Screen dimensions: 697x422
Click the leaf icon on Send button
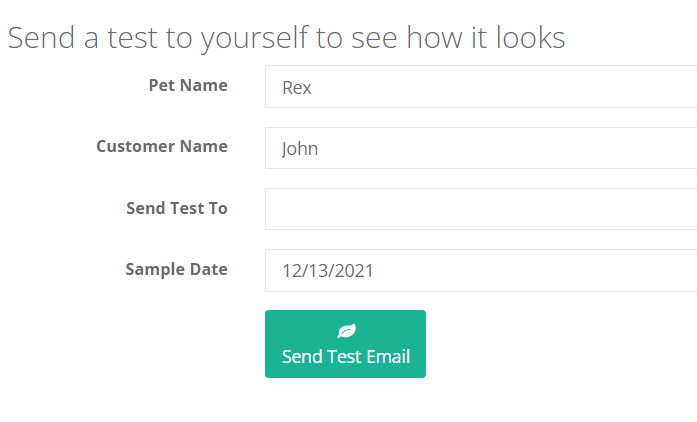click(x=346, y=331)
